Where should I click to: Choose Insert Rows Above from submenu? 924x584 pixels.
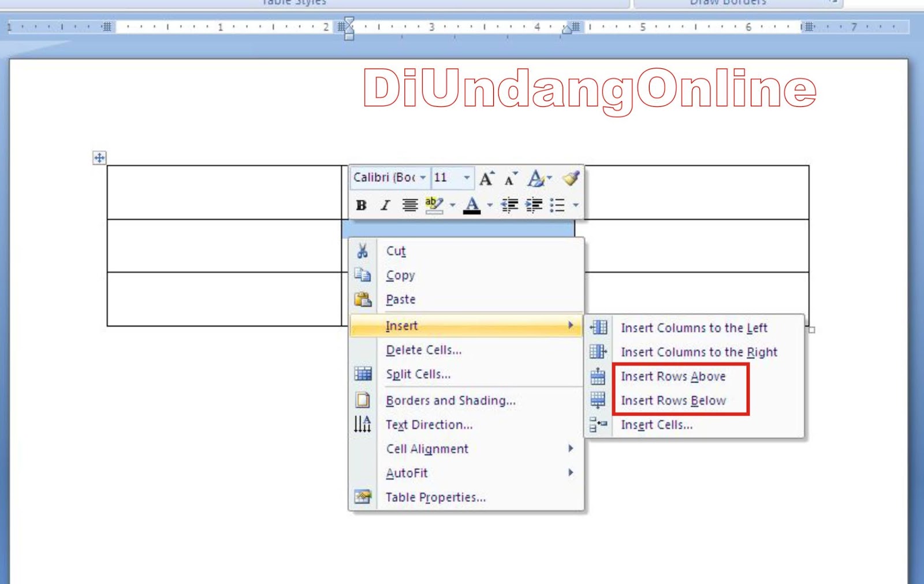pos(673,376)
